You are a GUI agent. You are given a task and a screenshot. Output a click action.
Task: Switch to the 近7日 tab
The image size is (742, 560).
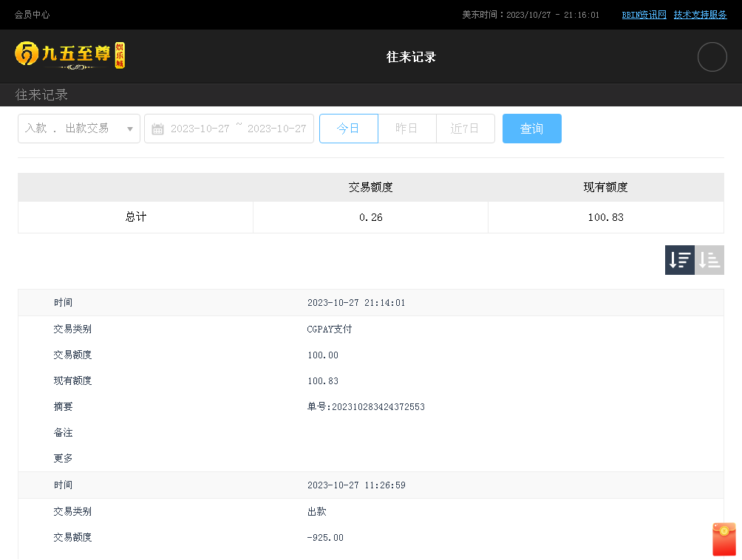pyautogui.click(x=465, y=128)
